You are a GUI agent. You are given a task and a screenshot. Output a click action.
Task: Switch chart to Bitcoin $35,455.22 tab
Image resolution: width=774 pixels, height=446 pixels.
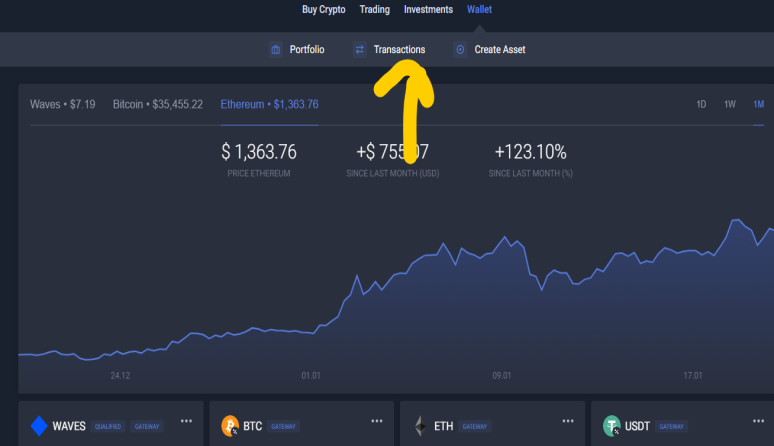[x=157, y=104]
